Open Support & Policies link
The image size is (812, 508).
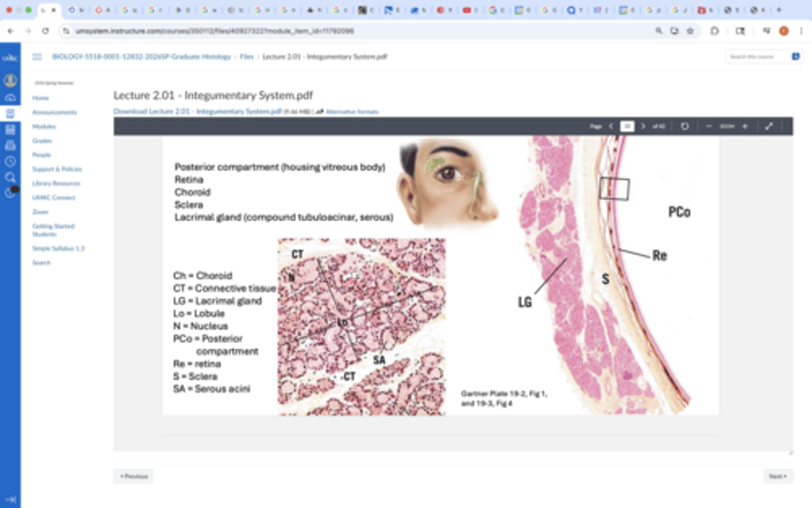point(57,169)
